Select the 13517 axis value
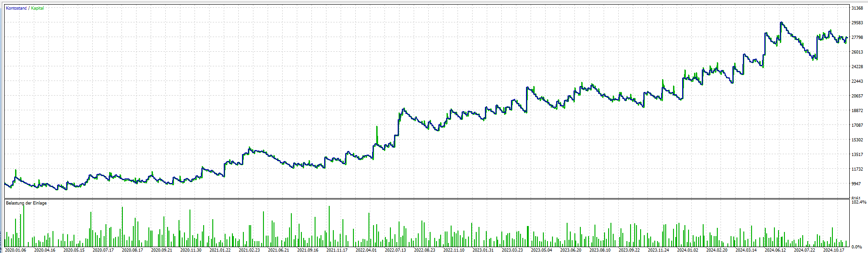868x253 pixels. [x=857, y=154]
